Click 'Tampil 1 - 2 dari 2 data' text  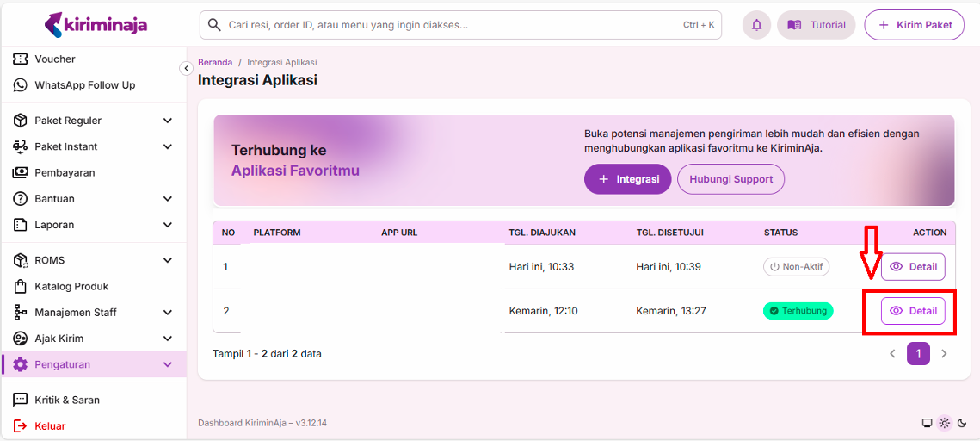(267, 354)
